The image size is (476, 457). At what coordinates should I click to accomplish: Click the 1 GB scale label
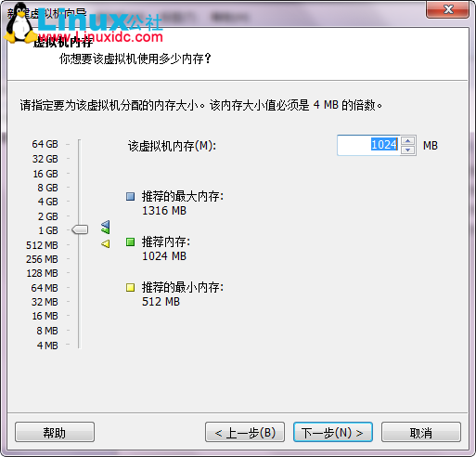pyautogui.click(x=48, y=230)
